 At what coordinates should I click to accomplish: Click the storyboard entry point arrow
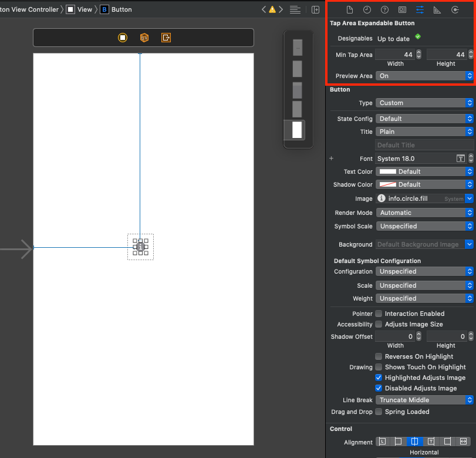[x=16, y=249]
